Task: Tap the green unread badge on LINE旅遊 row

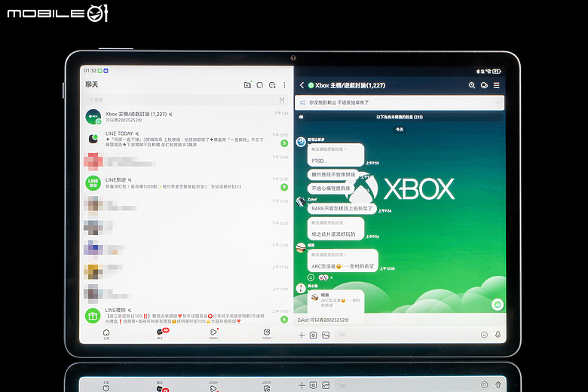Action: tap(284, 187)
